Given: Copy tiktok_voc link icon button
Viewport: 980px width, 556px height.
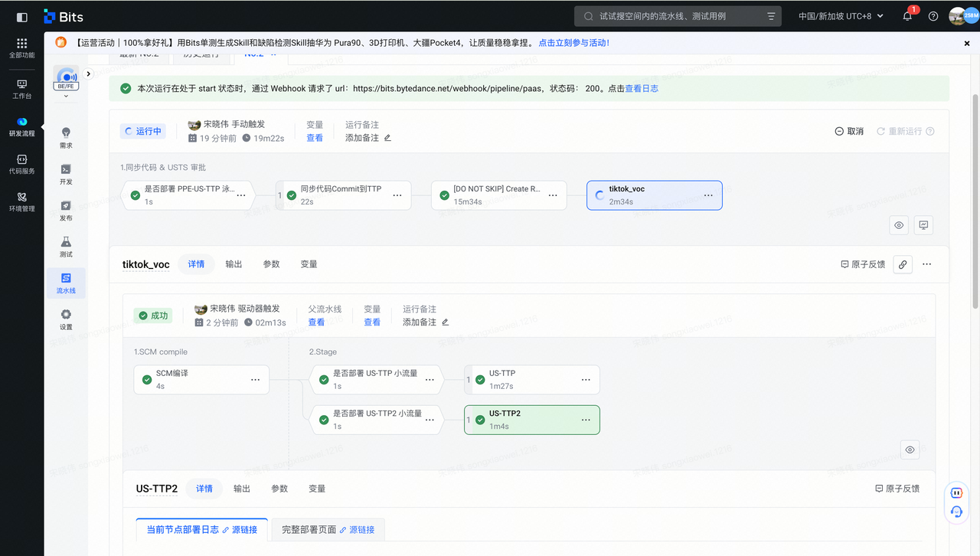Looking at the screenshot, I should (903, 264).
